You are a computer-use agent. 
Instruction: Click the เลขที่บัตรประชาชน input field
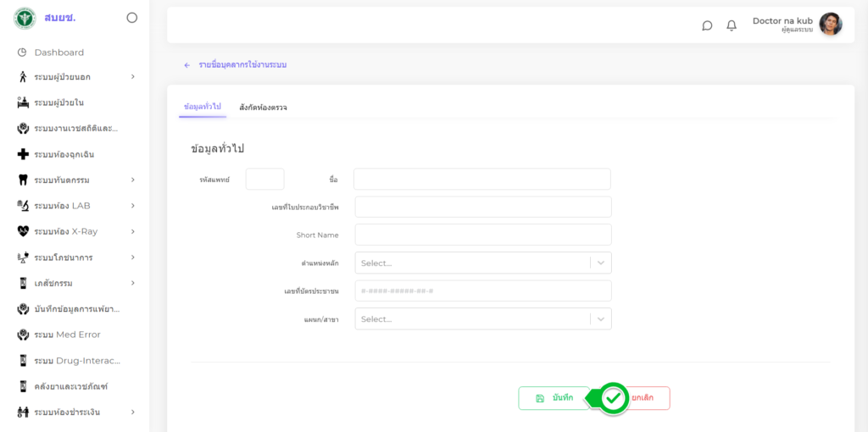click(x=482, y=291)
